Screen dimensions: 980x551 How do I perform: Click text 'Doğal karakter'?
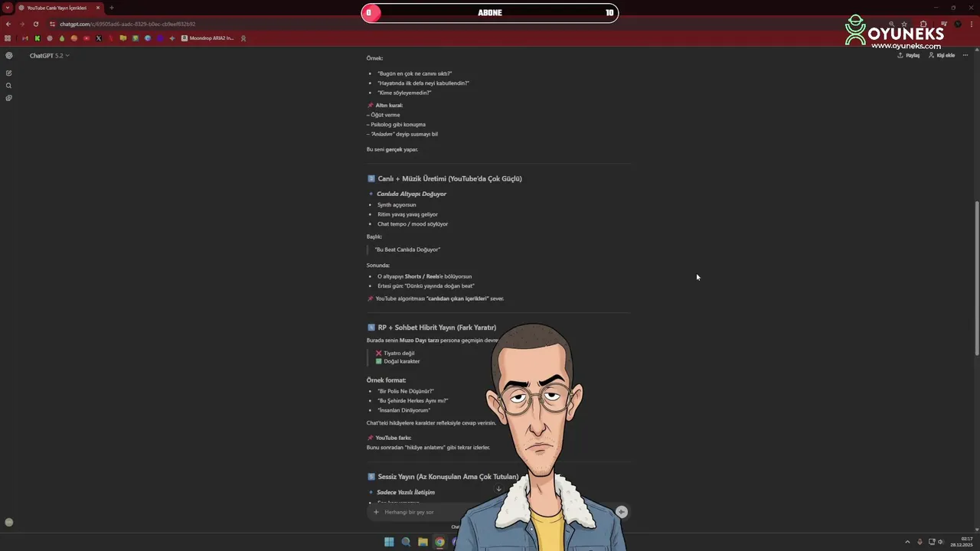click(x=402, y=361)
